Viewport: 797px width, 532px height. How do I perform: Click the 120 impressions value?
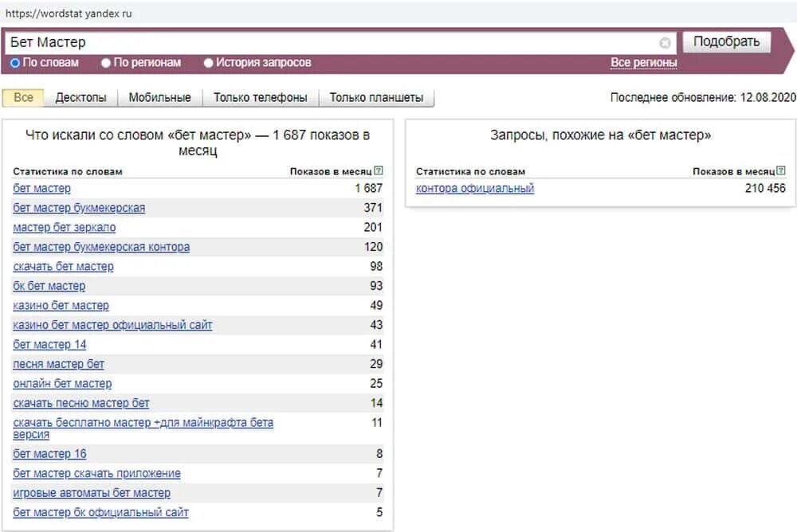click(373, 247)
